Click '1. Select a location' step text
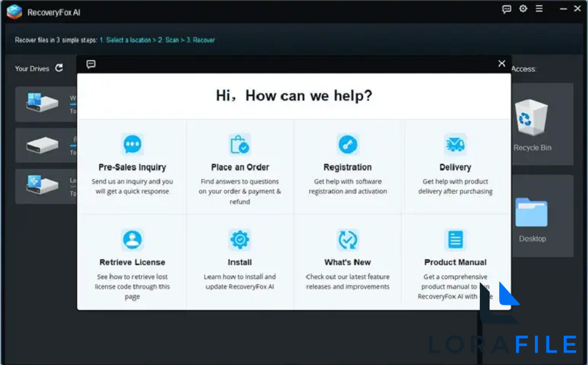588x365 pixels. (125, 40)
